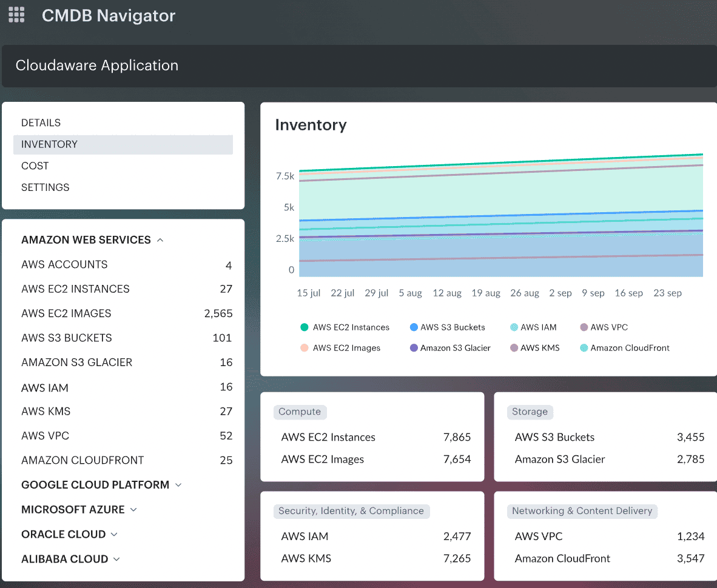This screenshot has height=588, width=717.
Task: Open AWS VPC in Networking card
Action: click(x=539, y=536)
